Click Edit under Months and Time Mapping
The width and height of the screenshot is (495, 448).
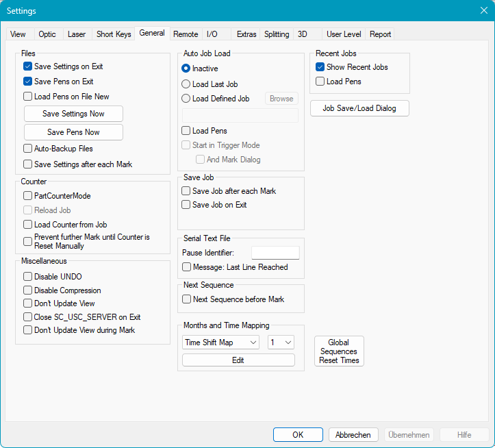click(x=238, y=360)
